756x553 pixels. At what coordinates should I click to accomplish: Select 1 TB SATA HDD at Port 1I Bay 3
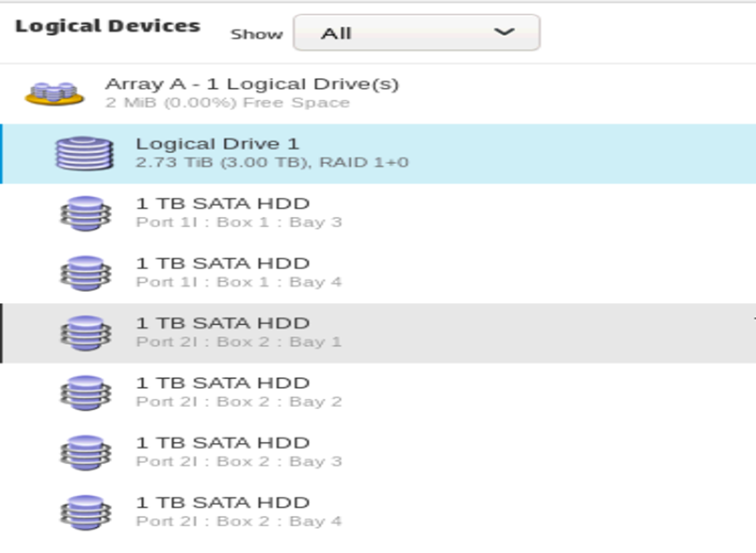378,213
